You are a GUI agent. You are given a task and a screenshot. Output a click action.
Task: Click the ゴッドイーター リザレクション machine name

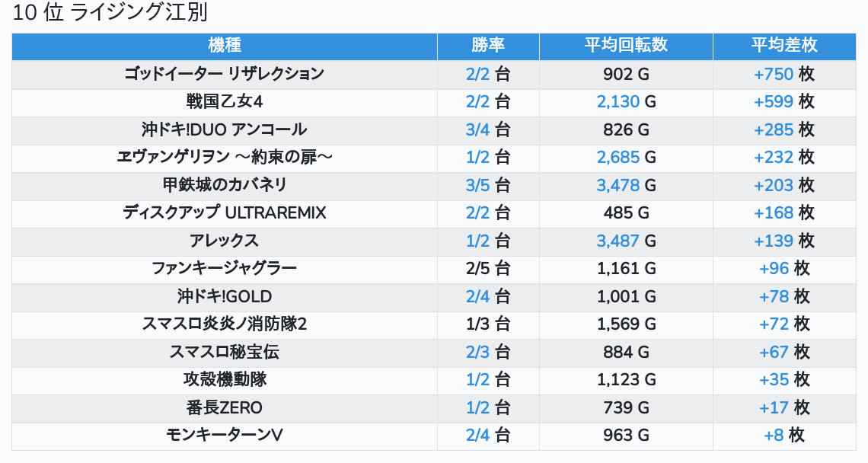coord(225,74)
